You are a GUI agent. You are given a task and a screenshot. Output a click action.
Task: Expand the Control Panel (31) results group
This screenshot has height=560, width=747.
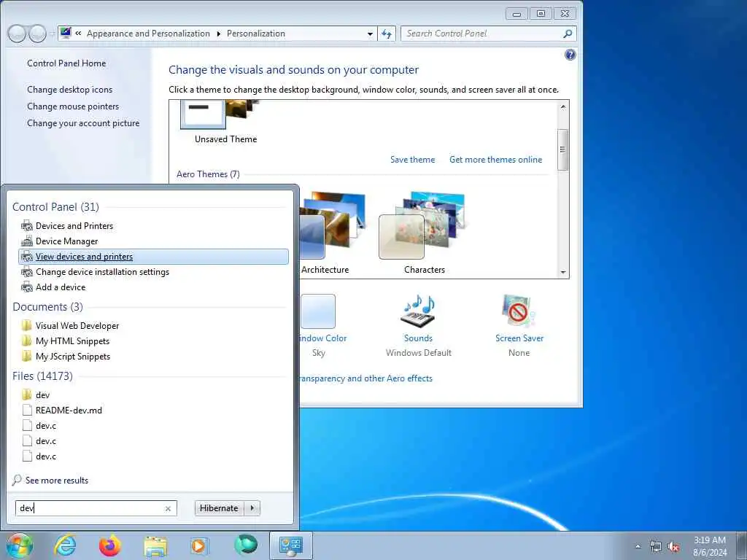coord(55,206)
